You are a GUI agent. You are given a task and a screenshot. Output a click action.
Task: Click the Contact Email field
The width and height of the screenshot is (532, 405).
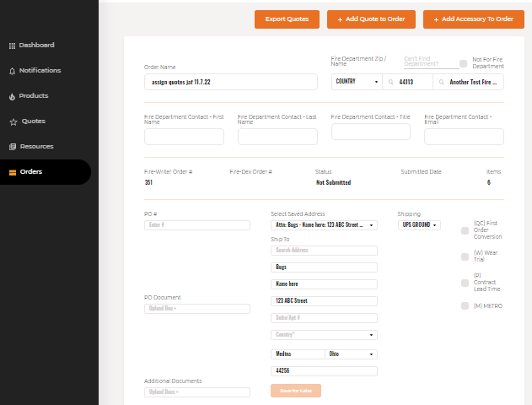[464, 137]
